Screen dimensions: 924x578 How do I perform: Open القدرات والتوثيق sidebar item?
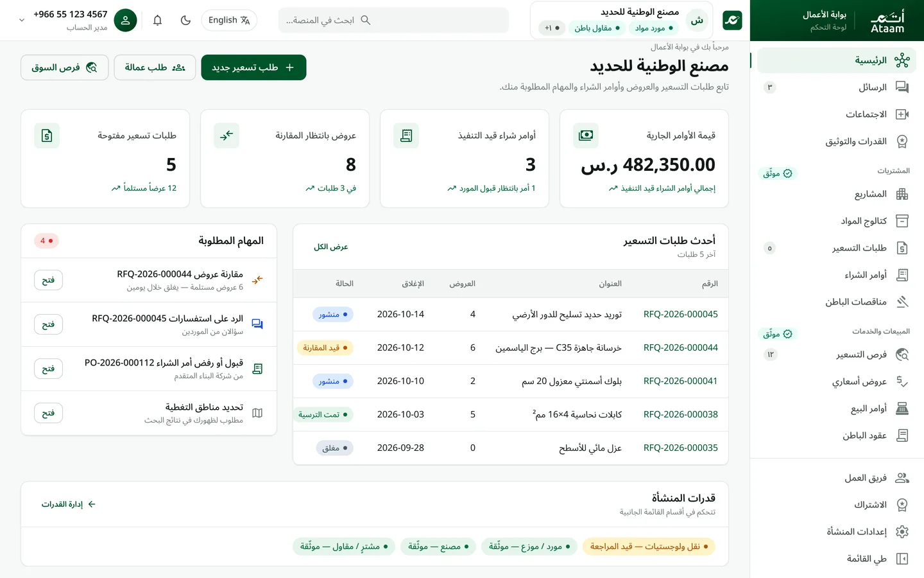click(837, 141)
